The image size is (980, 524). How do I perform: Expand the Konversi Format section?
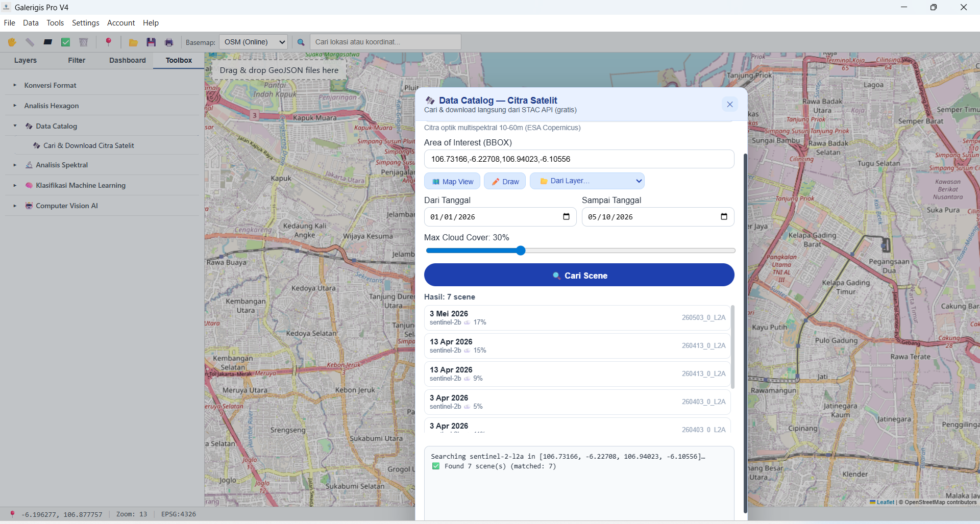pos(102,85)
